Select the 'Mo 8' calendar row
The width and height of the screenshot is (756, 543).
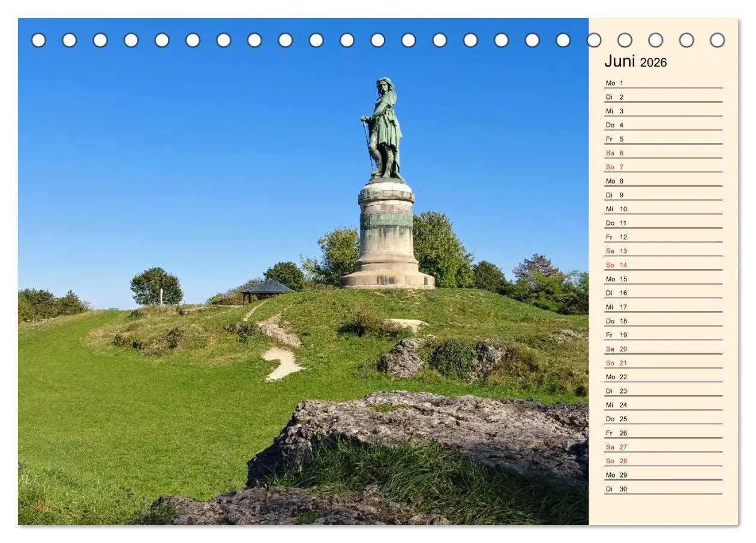pyautogui.click(x=663, y=181)
